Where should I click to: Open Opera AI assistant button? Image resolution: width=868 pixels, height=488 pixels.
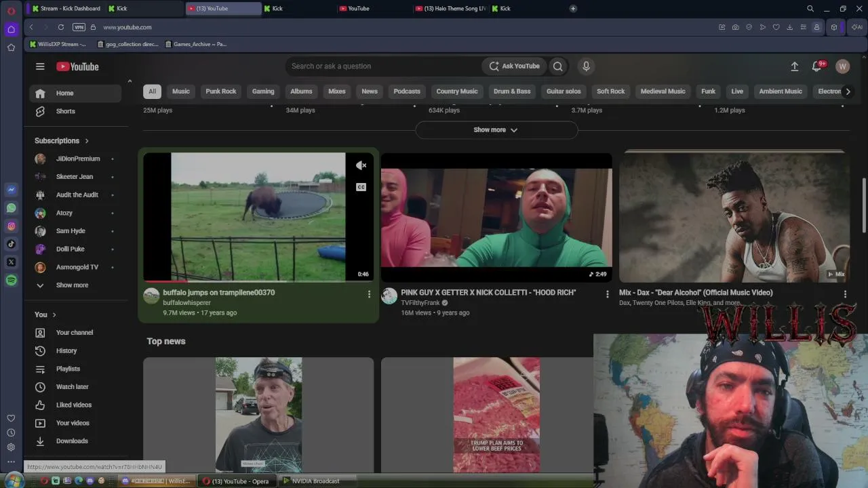tap(857, 27)
